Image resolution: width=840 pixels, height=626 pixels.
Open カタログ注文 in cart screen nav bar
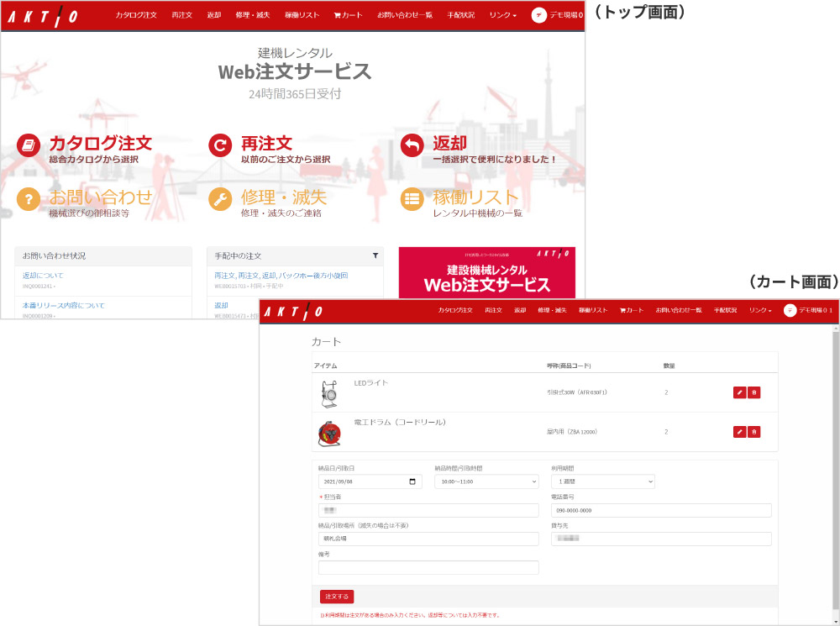tap(454, 310)
